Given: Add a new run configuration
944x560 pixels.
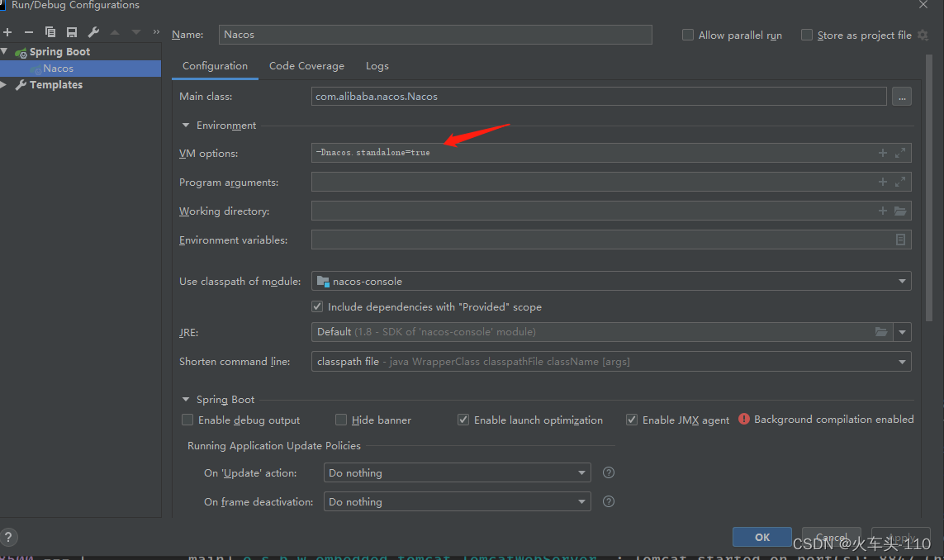Looking at the screenshot, I should (7, 32).
